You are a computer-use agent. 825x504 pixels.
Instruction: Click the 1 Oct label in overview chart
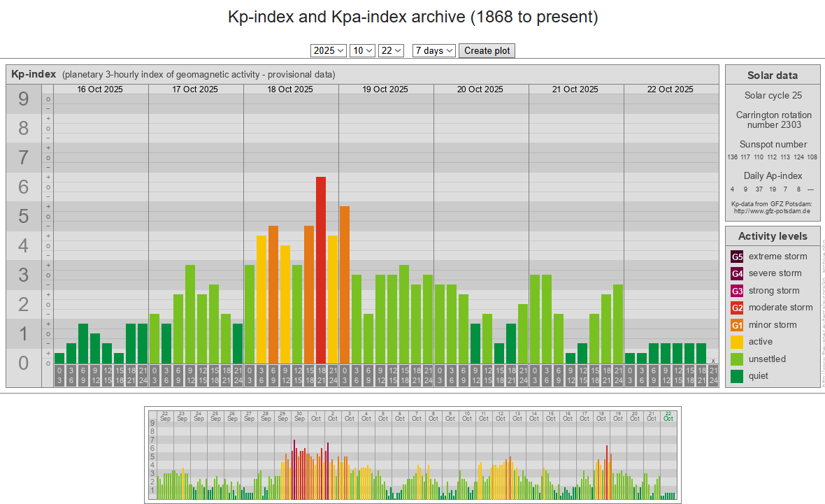pyautogui.click(x=316, y=417)
